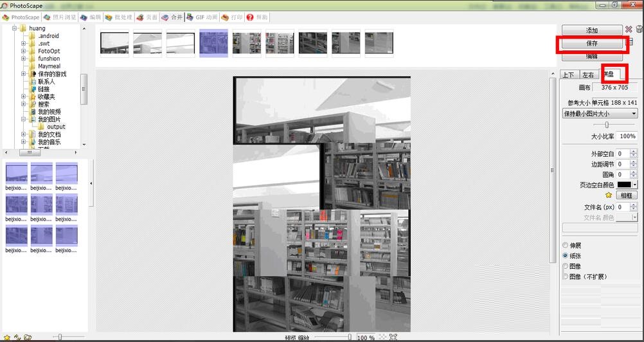Select the 我的视频 folder

coord(49,112)
